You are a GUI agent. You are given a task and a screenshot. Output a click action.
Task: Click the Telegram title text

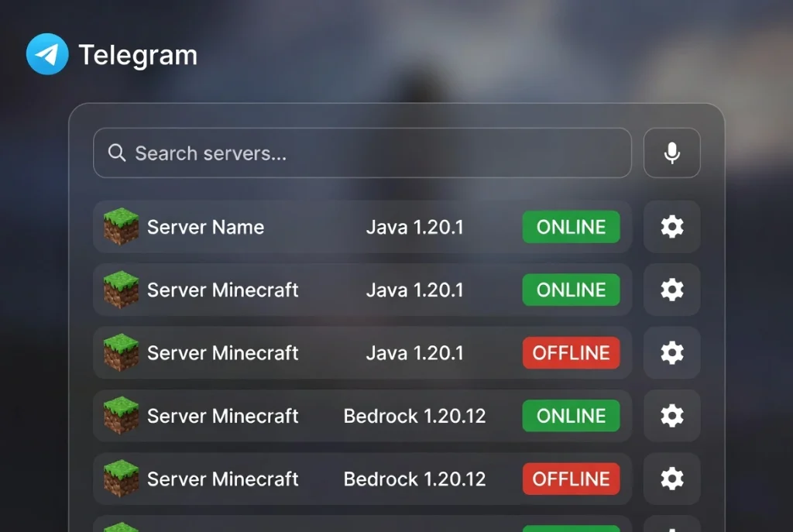coord(138,55)
